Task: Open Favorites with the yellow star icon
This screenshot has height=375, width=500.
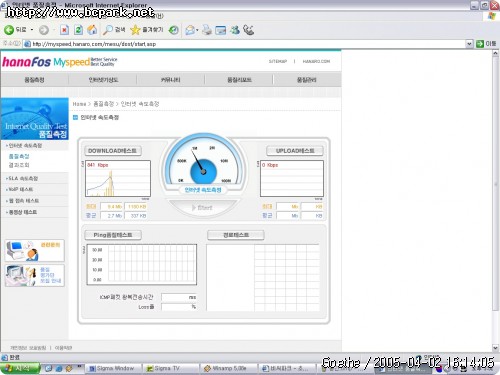Action: tap(147, 30)
